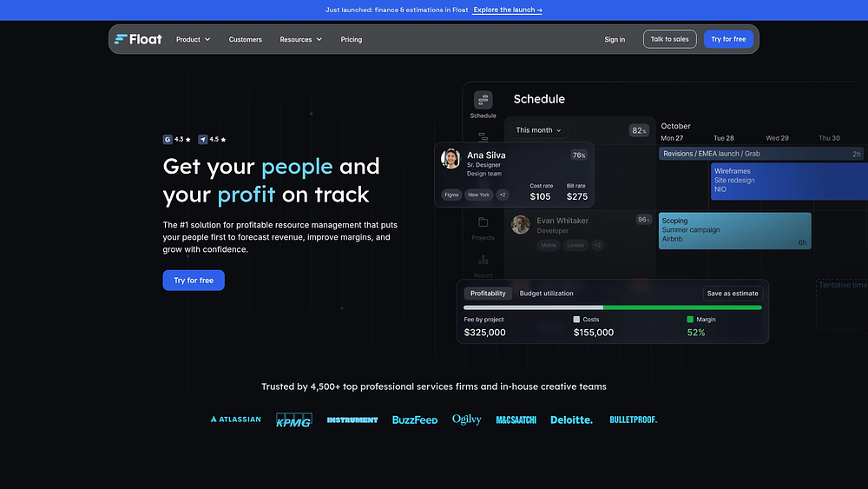Go to the Customers page

pyautogui.click(x=246, y=39)
